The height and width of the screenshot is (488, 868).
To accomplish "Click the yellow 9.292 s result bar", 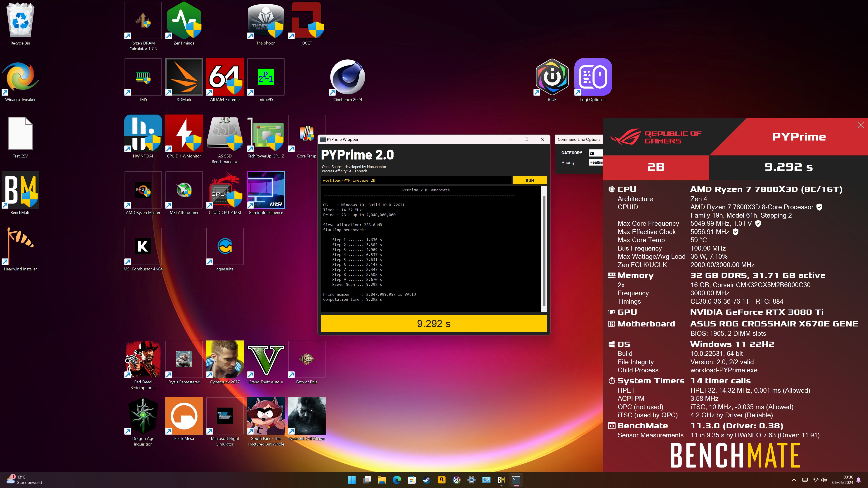I will (x=434, y=323).
